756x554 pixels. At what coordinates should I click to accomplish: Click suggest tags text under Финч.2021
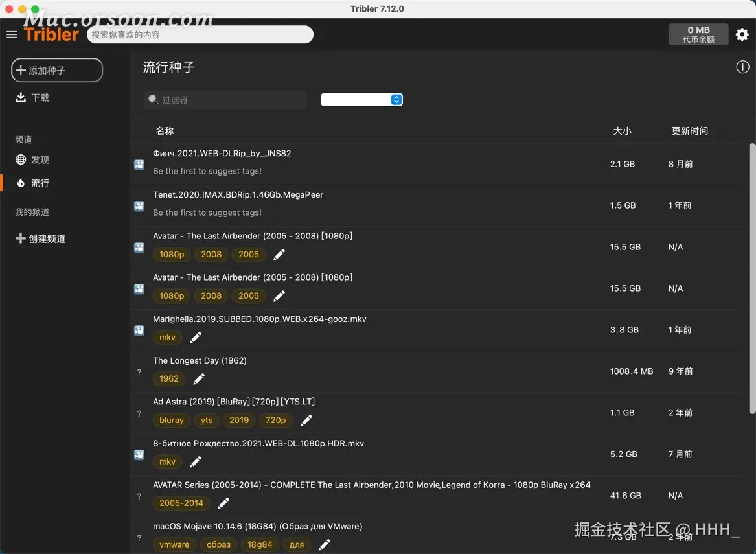pos(207,171)
